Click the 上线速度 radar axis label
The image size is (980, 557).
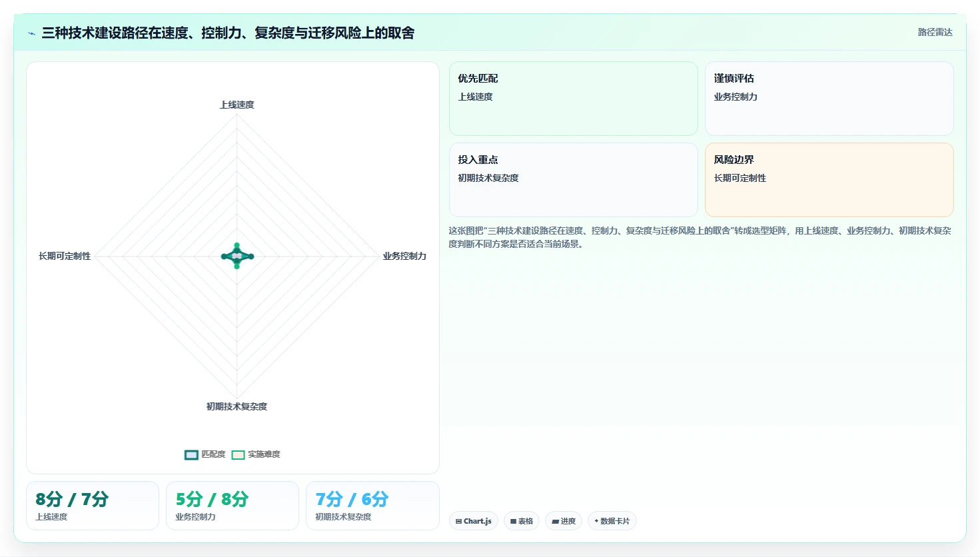pos(237,105)
